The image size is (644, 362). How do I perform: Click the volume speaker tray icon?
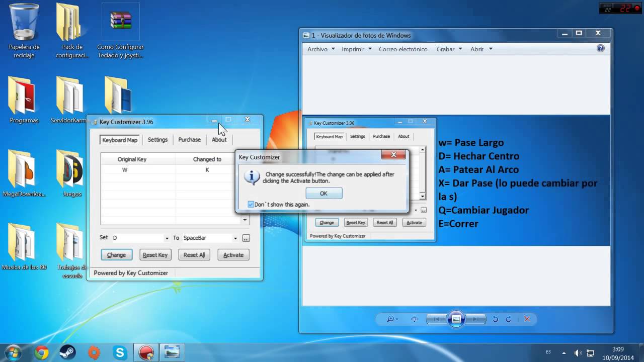pyautogui.click(x=578, y=353)
